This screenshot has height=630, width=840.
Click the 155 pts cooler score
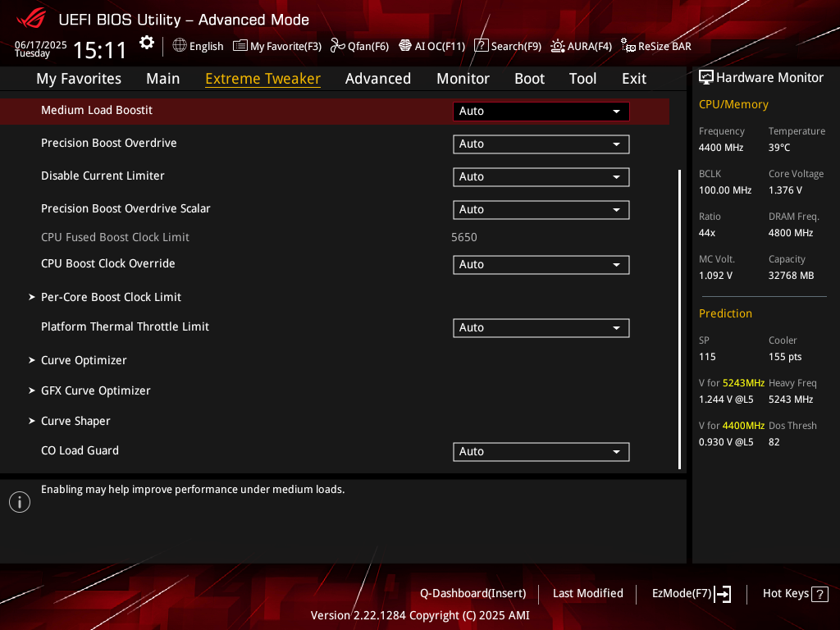(785, 357)
